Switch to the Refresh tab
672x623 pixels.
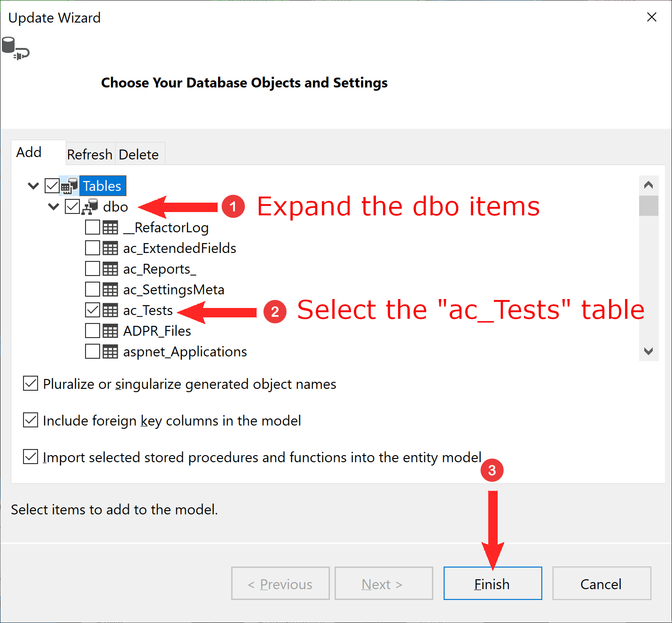click(x=90, y=154)
